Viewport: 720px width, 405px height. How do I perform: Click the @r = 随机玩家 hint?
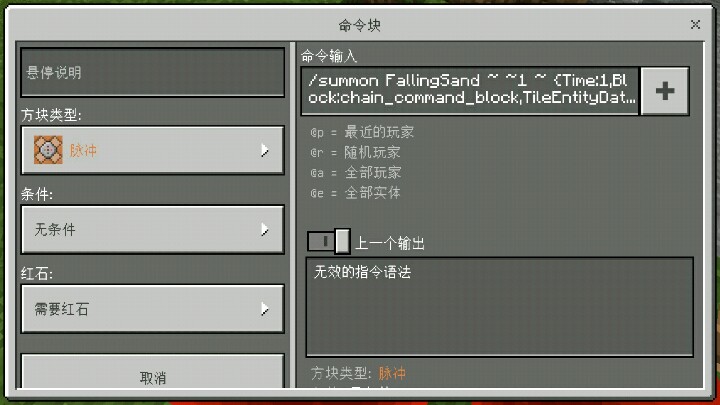click(x=355, y=152)
